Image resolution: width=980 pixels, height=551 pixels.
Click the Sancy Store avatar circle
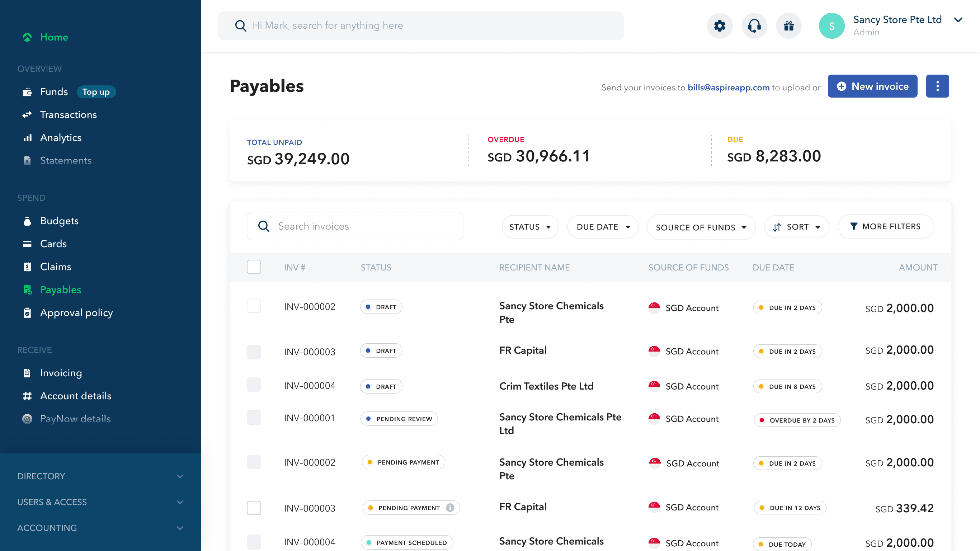[831, 26]
